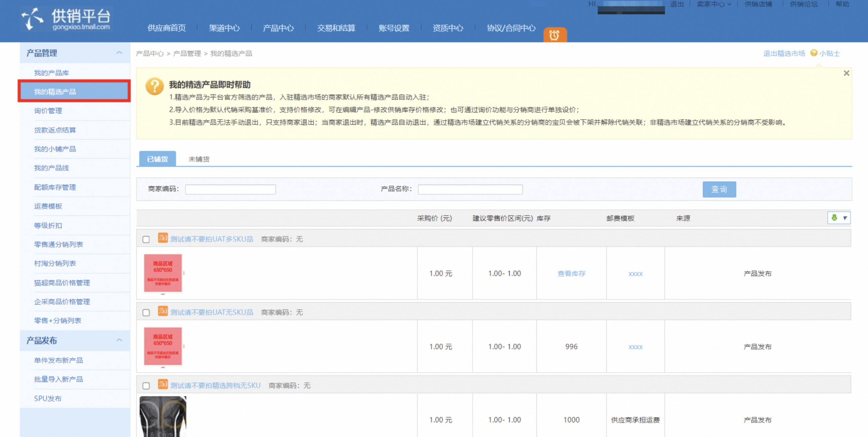This screenshot has height=437, width=868.
Task: Click the 查询 search button
Action: (x=719, y=189)
